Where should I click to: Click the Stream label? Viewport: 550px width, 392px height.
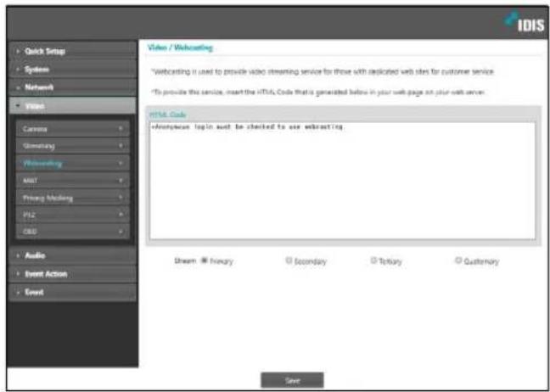pos(185,260)
